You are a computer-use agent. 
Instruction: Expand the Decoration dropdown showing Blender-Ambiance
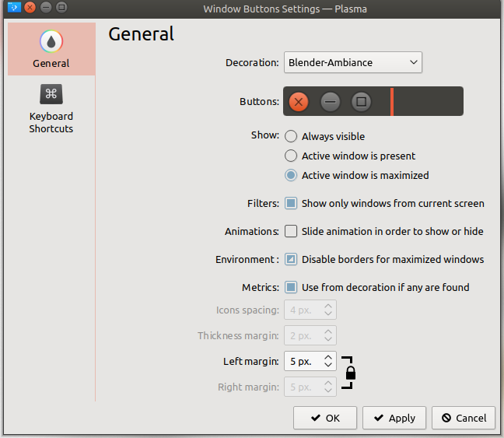point(353,62)
